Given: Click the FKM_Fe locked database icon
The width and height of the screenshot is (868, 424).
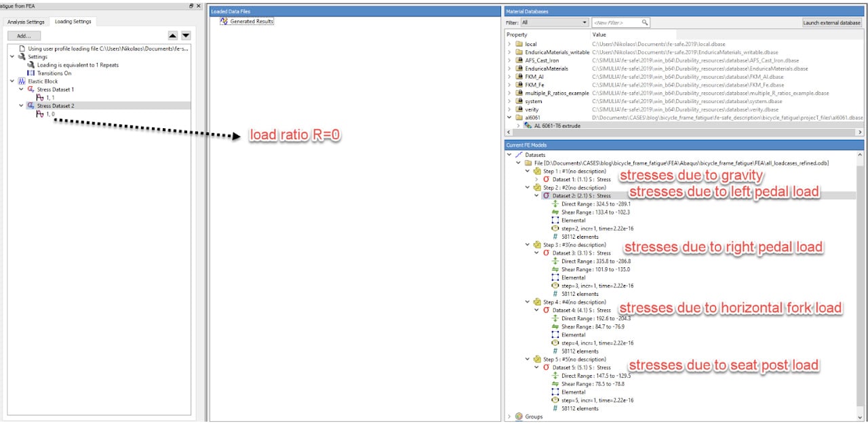Looking at the screenshot, I should point(519,85).
